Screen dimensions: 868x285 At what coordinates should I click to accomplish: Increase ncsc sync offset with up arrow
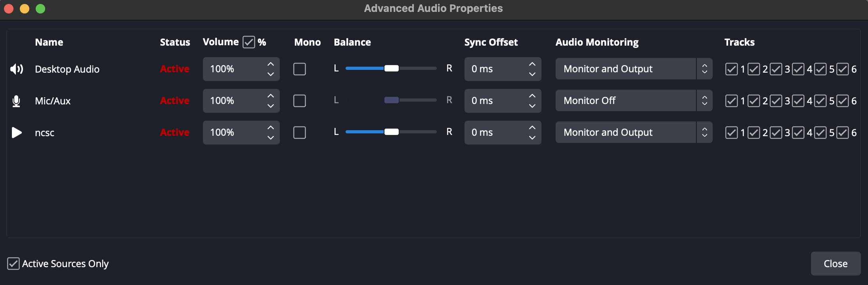click(532, 127)
